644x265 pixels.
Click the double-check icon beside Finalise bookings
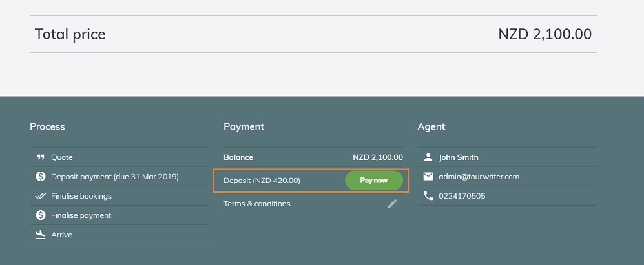click(40, 196)
